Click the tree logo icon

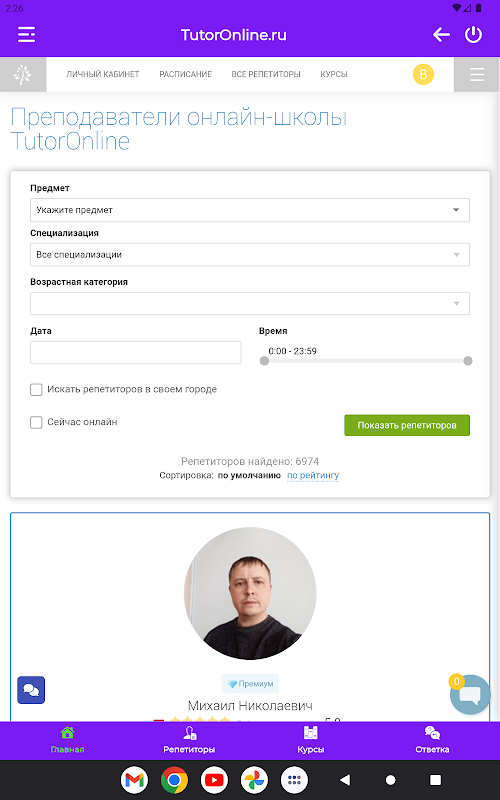[x=23, y=74]
